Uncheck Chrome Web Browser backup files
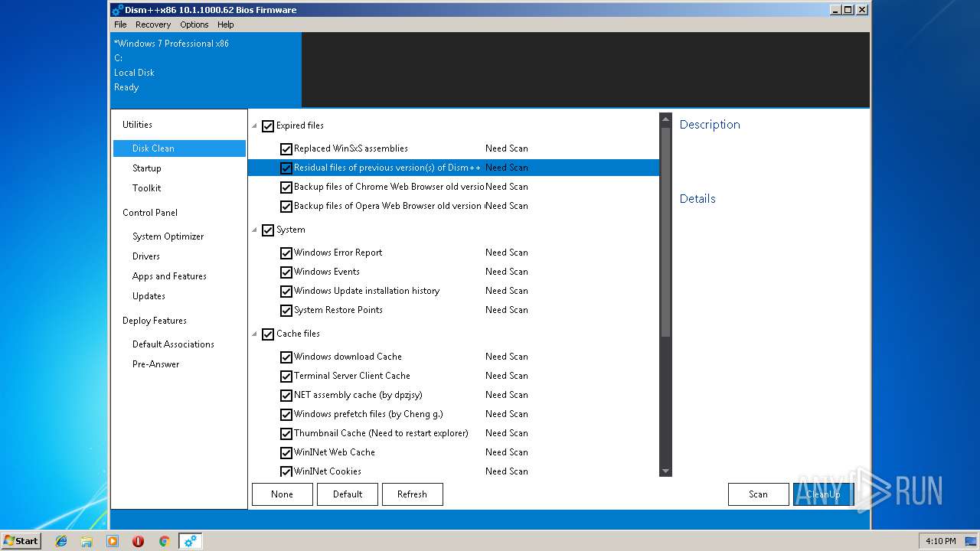 click(286, 187)
